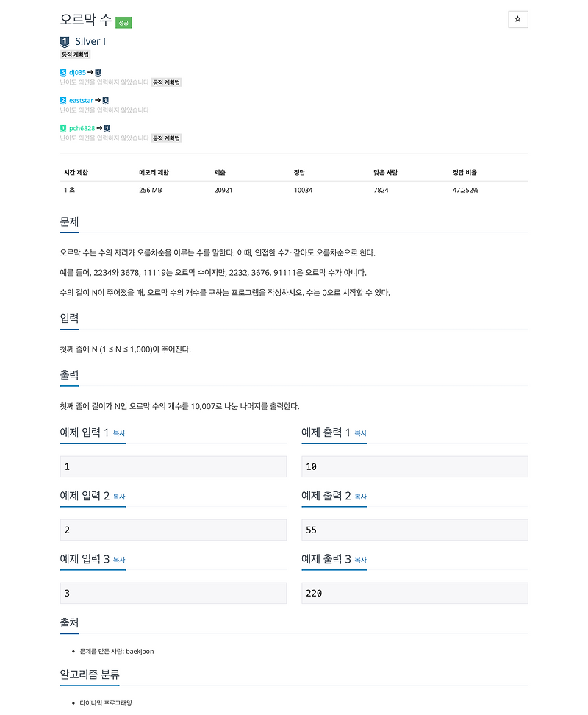This screenshot has height=715, width=588.
Task: Copy 예제 출력 3 using its 복사 button
Action: pos(359,561)
